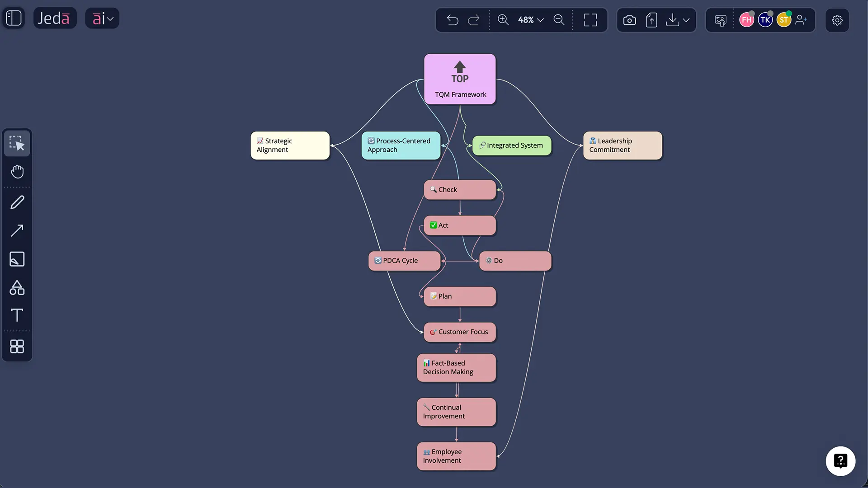Screen dimensions: 868x488
Task: Select the Shapes tool
Action: point(17,288)
